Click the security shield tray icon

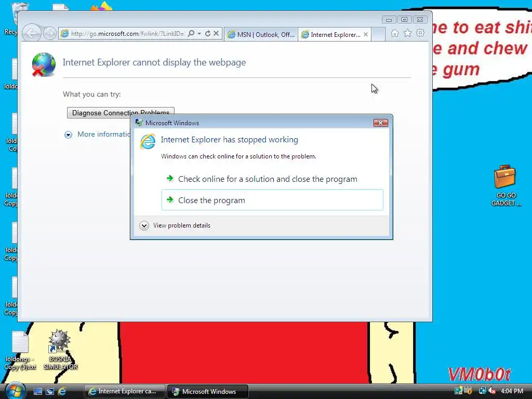468,391
